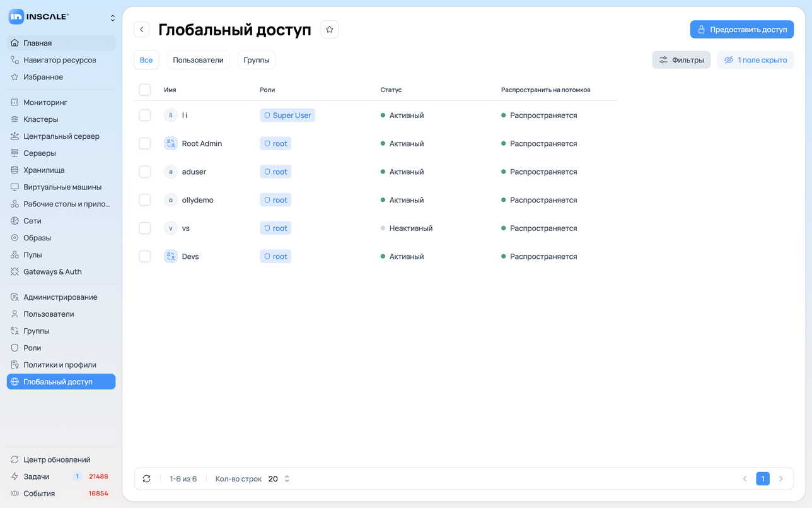Click the Предоставить доступ button

(x=742, y=30)
